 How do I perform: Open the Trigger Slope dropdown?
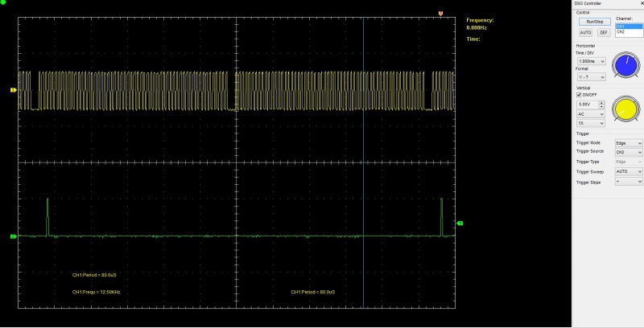pos(629,181)
